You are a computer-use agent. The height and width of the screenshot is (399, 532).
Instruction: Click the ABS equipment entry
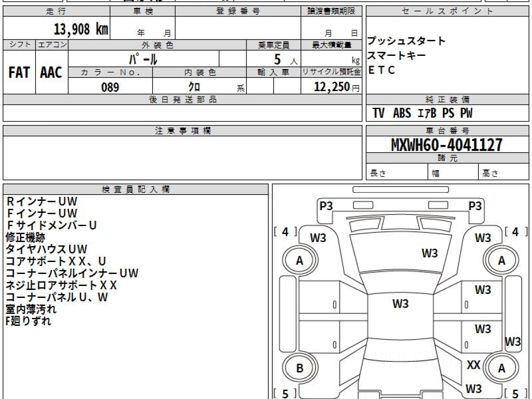[x=402, y=113]
